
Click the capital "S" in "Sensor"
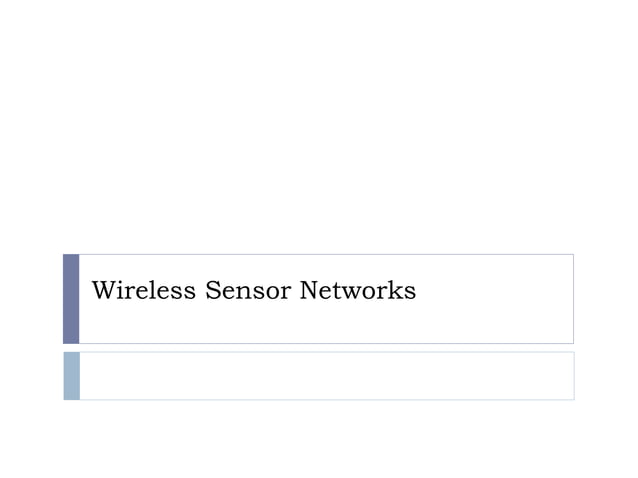pos(211,291)
